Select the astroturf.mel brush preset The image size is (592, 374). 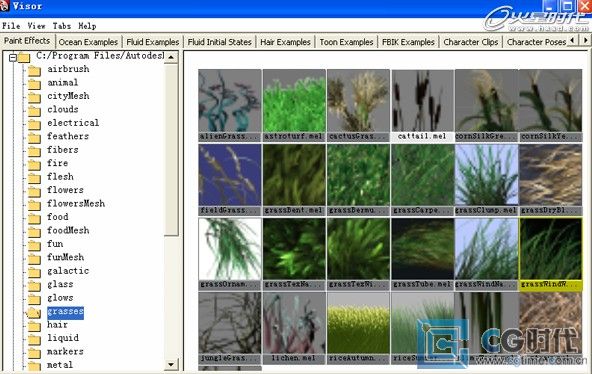(x=294, y=105)
